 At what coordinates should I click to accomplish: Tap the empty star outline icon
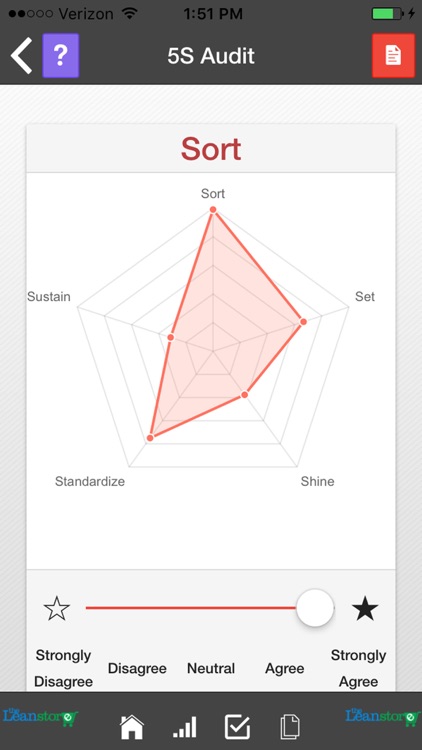(x=57, y=608)
